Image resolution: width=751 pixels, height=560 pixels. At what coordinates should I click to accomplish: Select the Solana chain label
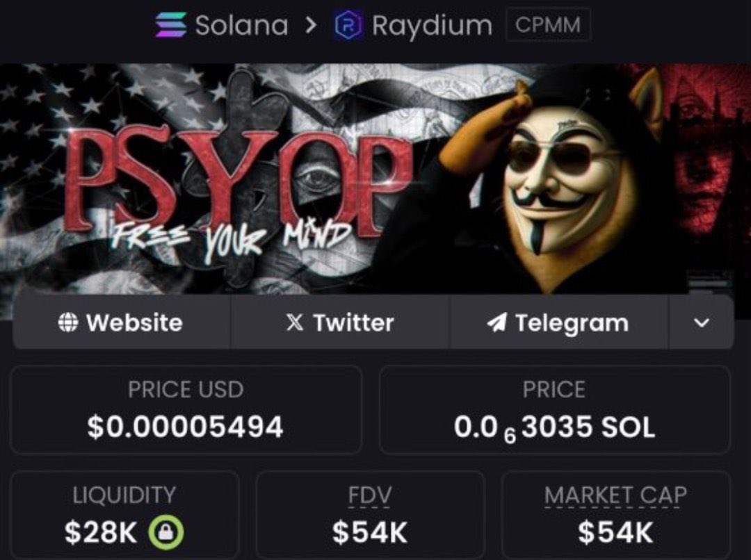241,25
